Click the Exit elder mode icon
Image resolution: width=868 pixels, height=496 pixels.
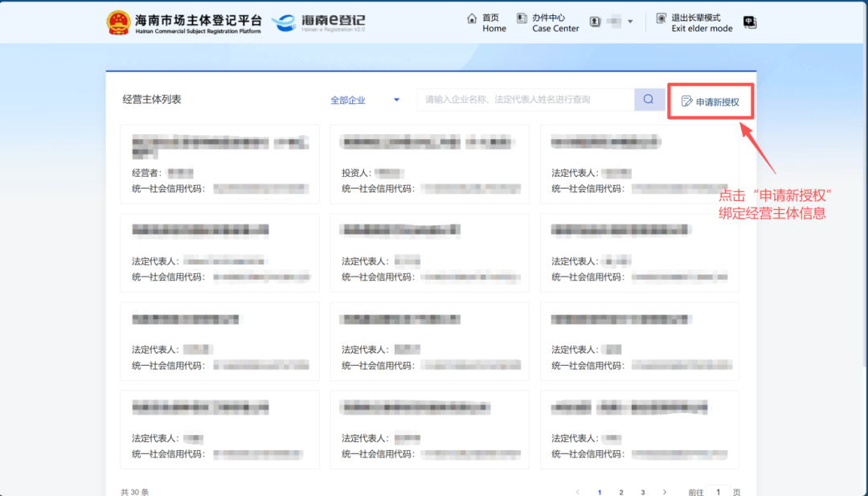pyautogui.click(x=661, y=18)
